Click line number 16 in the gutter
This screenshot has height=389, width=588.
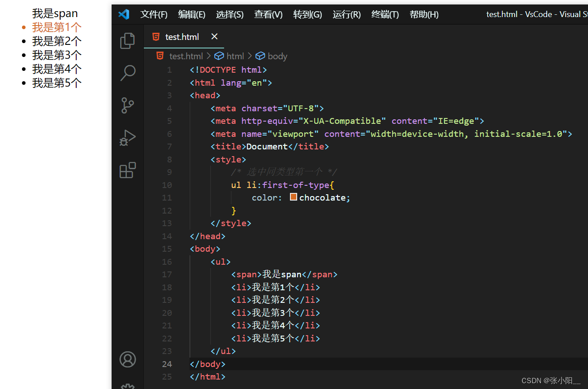(167, 262)
